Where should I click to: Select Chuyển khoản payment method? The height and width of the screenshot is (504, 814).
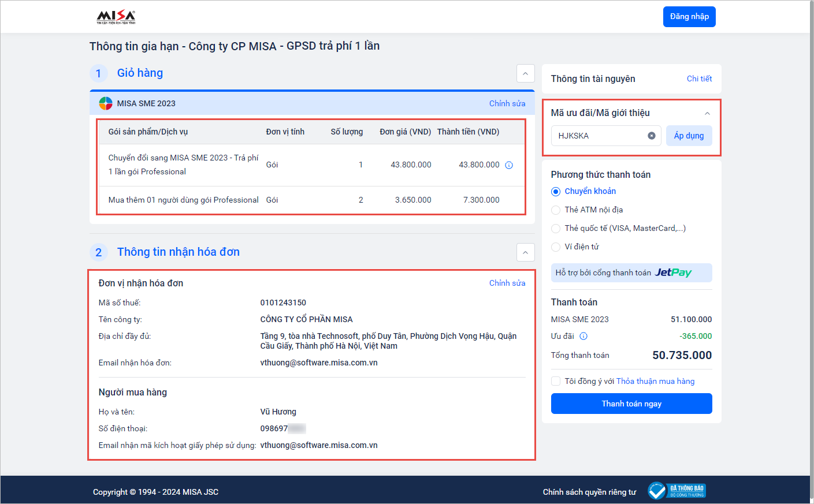(x=556, y=192)
